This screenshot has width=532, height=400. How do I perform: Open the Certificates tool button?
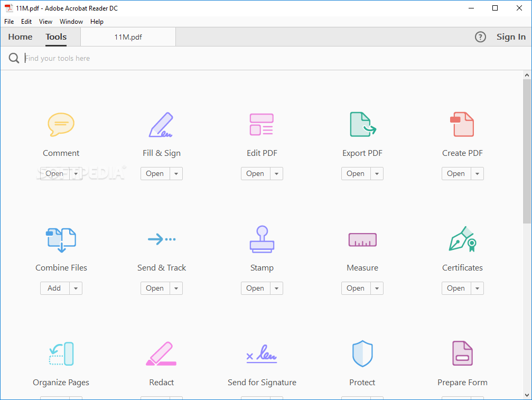456,289
